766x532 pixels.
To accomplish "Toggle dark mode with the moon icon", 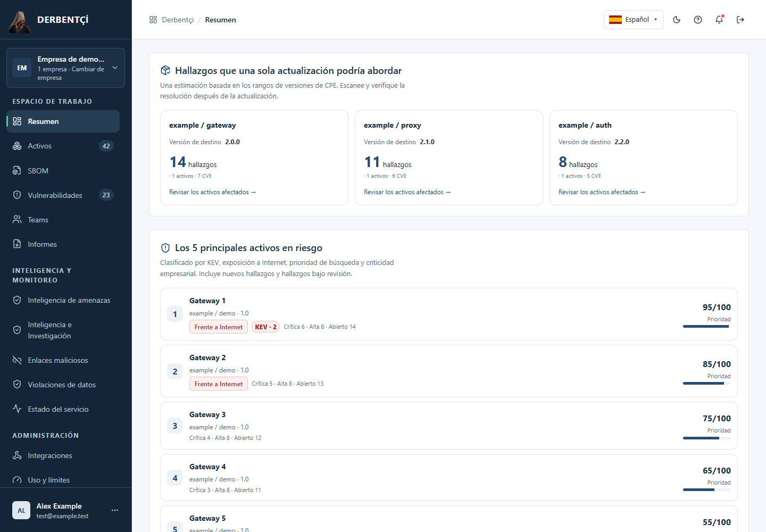I will pos(677,20).
